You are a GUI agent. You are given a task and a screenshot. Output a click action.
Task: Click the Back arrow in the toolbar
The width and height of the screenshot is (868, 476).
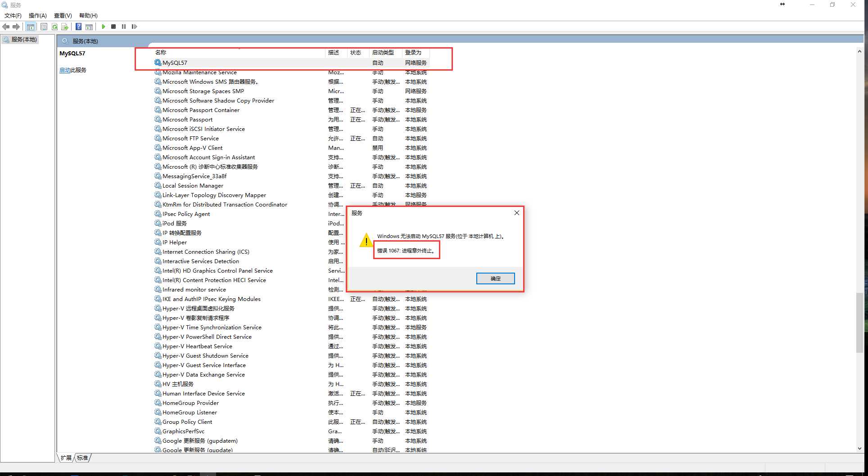[x=6, y=27]
